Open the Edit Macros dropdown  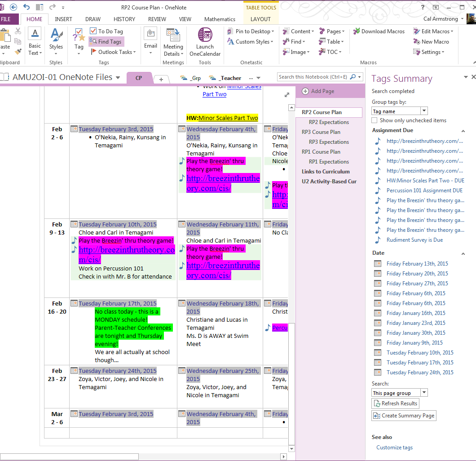point(433,31)
